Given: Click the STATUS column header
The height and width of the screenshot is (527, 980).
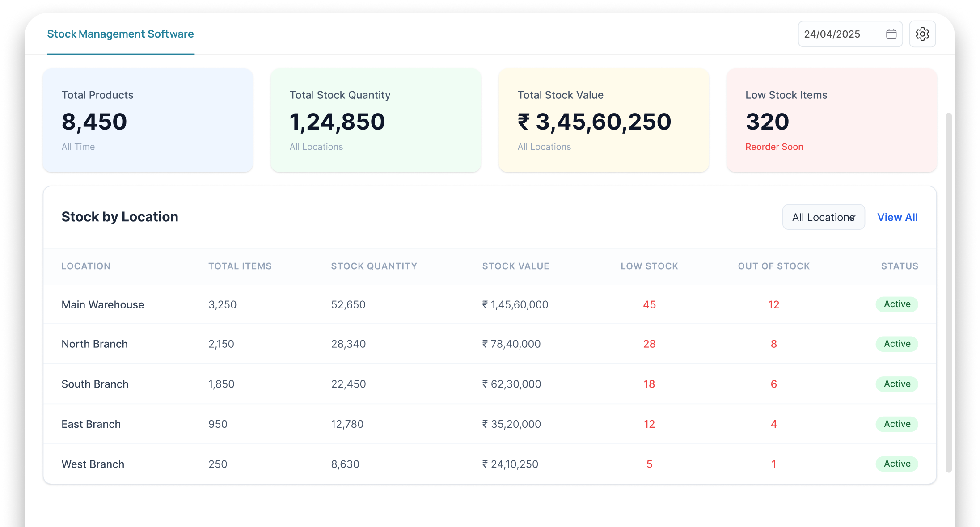Looking at the screenshot, I should [900, 266].
